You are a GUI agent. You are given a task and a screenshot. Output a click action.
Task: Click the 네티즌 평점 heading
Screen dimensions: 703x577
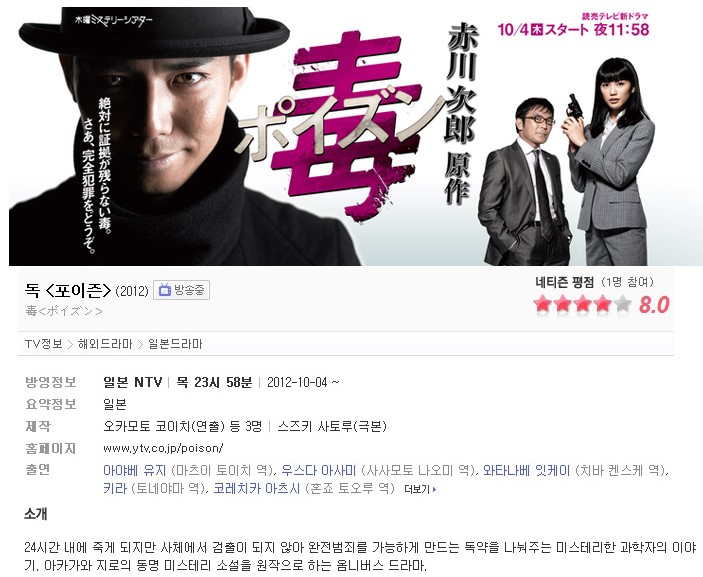pos(564,282)
